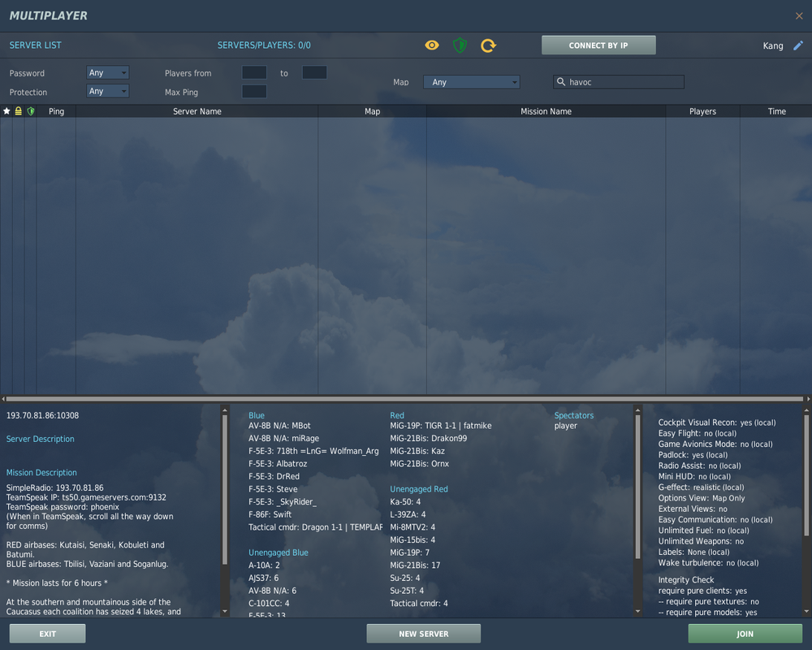Screen dimensions: 812x650
Task: Sort by Time column header
Action: [777, 111]
